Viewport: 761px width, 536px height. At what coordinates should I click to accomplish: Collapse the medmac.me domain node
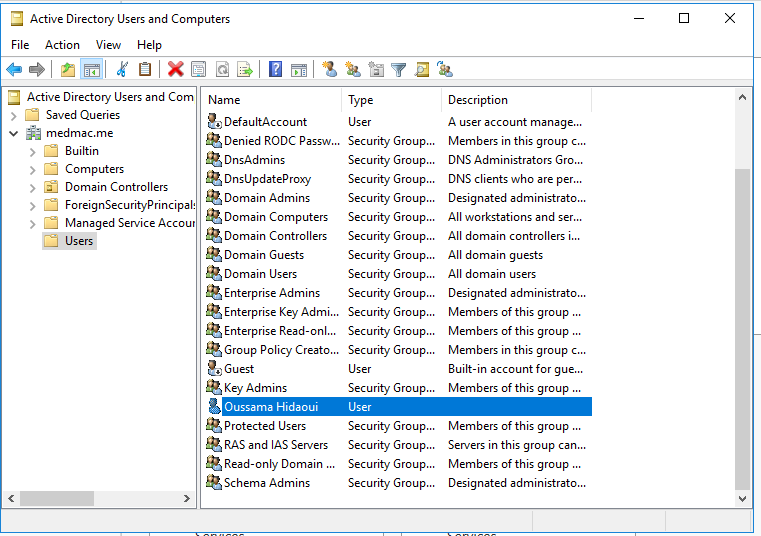click(x=14, y=133)
